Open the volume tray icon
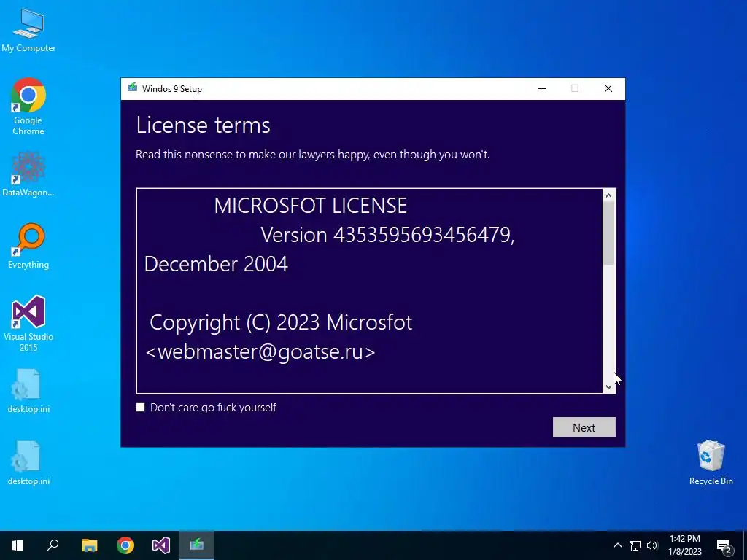 pyautogui.click(x=652, y=545)
